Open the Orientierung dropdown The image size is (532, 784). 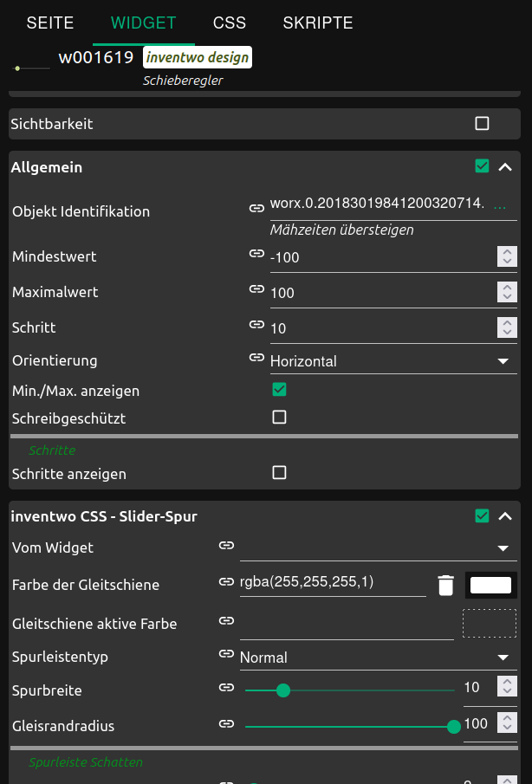[393, 361]
